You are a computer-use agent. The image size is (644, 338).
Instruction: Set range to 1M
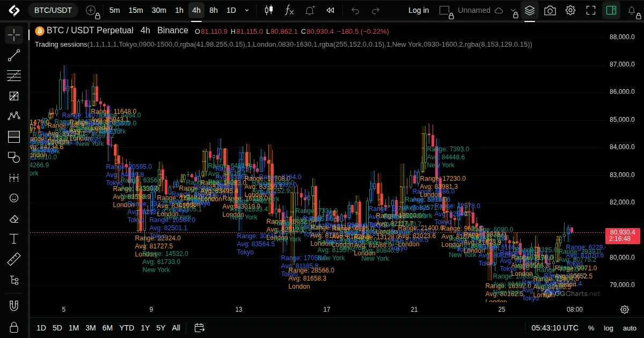(74, 328)
